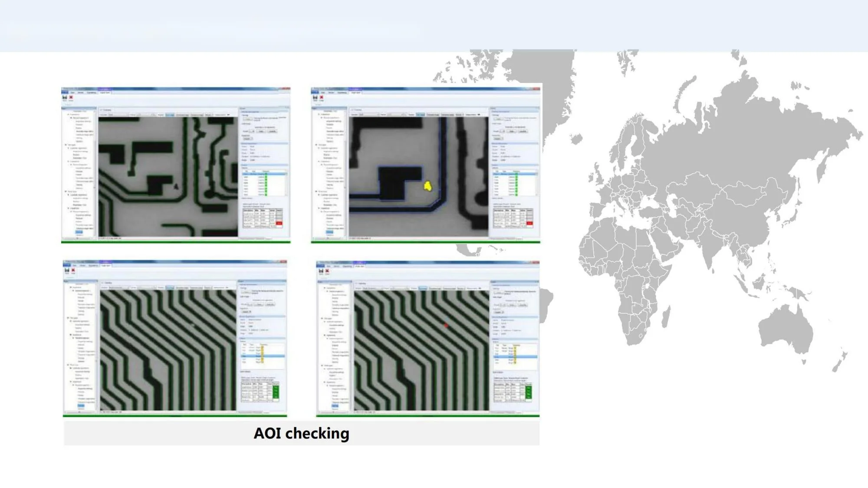Click the red X icon in the bottom-right AOI window

(327, 271)
